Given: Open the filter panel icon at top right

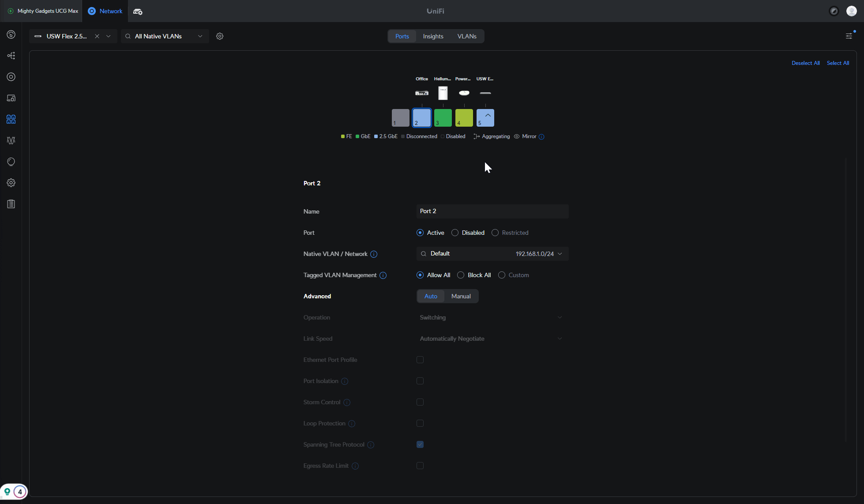Looking at the screenshot, I should pos(849,36).
